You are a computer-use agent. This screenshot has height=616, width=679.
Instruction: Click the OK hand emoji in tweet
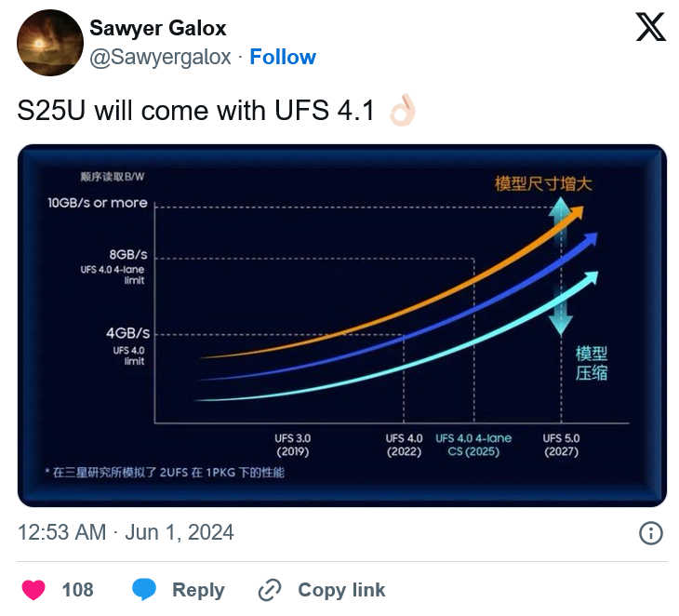pos(403,110)
